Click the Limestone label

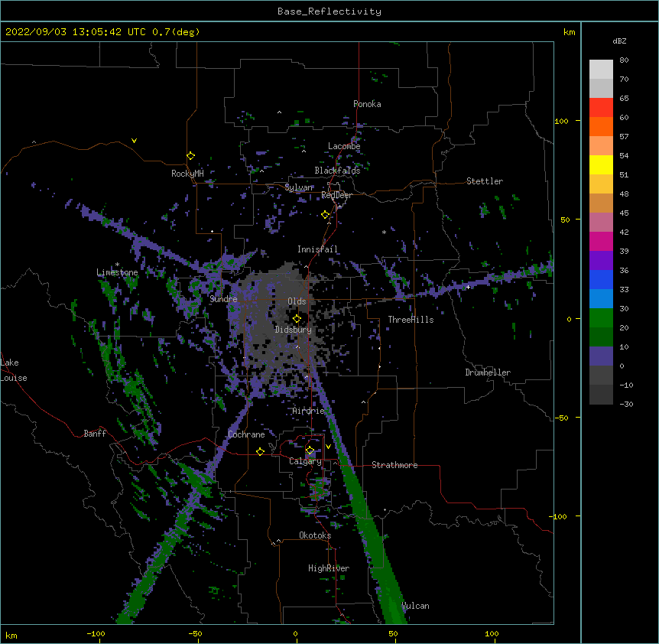[x=117, y=272]
